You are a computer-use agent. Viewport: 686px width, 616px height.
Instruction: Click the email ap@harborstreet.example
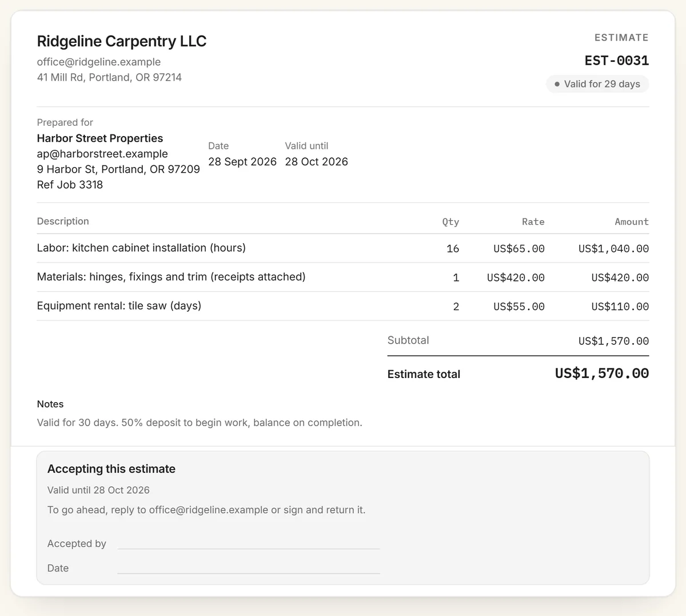pos(102,154)
